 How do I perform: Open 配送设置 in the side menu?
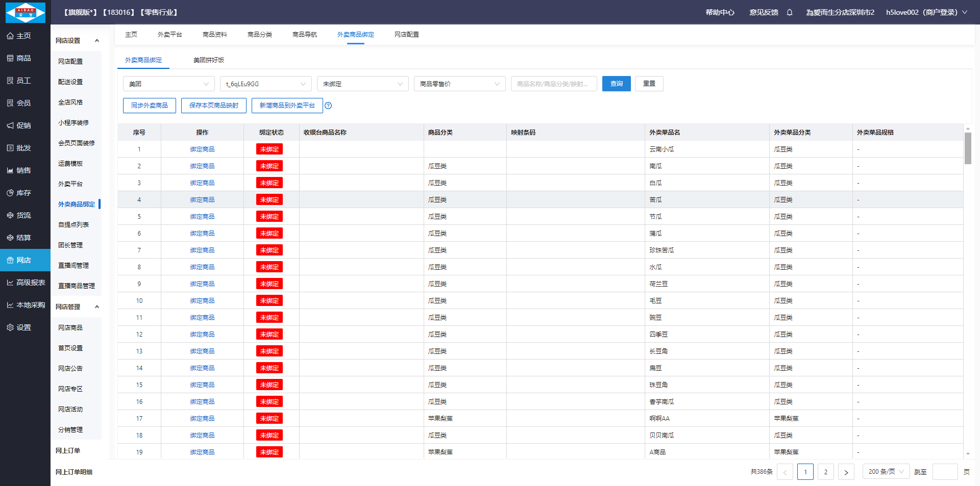click(x=70, y=82)
